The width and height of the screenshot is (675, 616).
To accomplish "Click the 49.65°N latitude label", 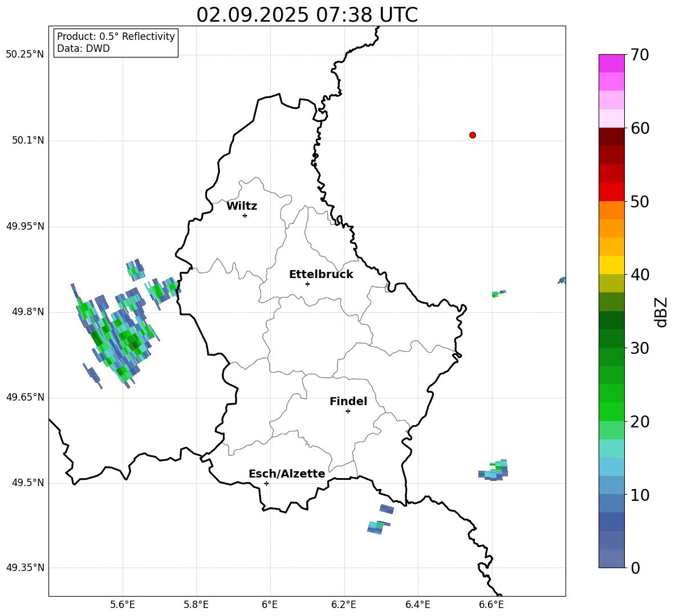I will [x=25, y=397].
